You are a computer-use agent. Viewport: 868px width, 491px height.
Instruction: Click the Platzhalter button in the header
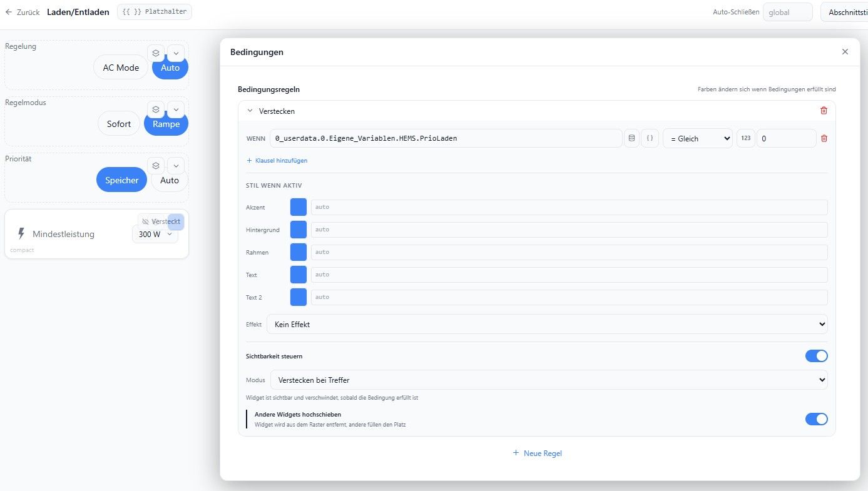click(155, 12)
